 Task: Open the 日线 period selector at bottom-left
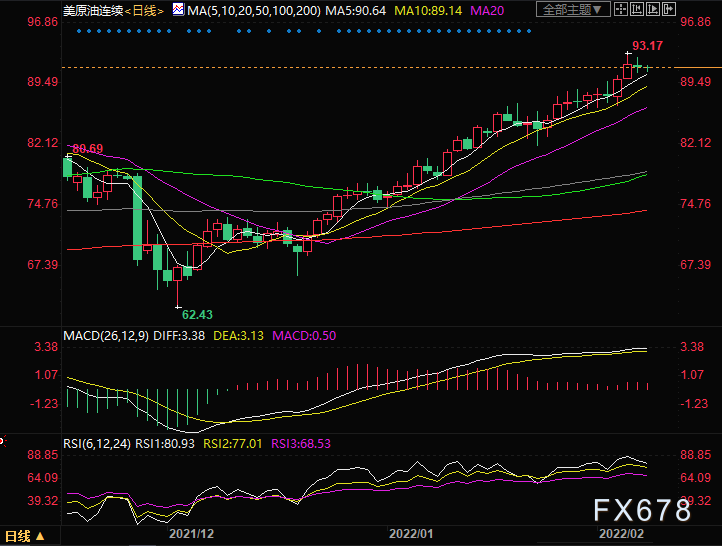click(24, 536)
